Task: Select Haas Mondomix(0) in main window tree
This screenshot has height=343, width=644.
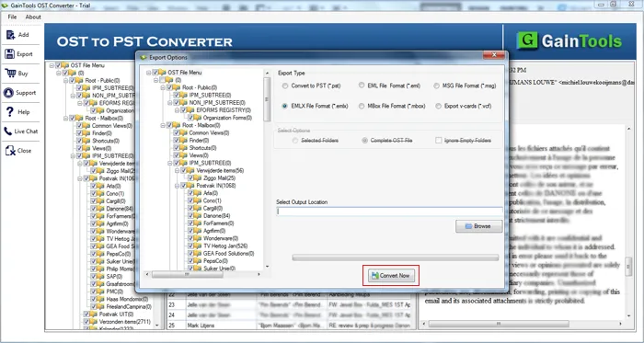Action: coord(127,299)
